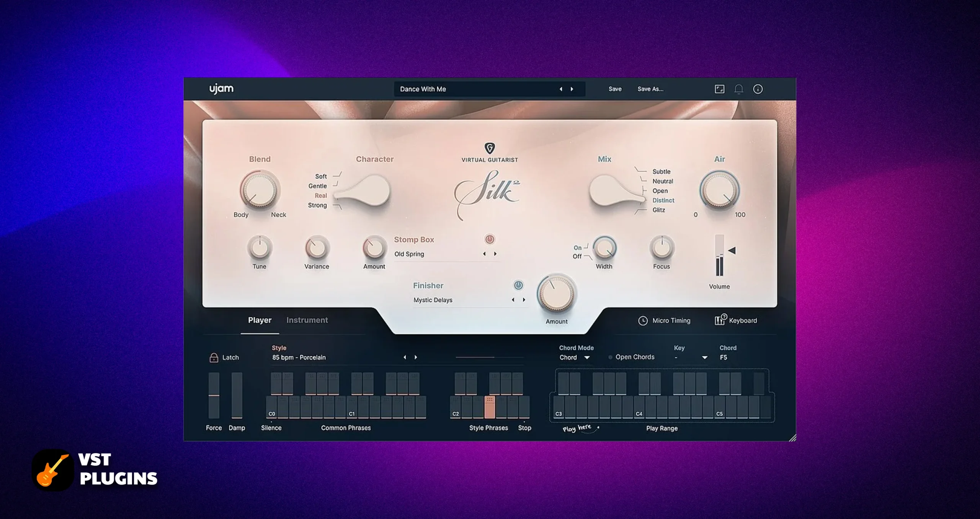Click the C5 key in Play Range
Image resolution: width=980 pixels, height=519 pixels.
tap(719, 408)
